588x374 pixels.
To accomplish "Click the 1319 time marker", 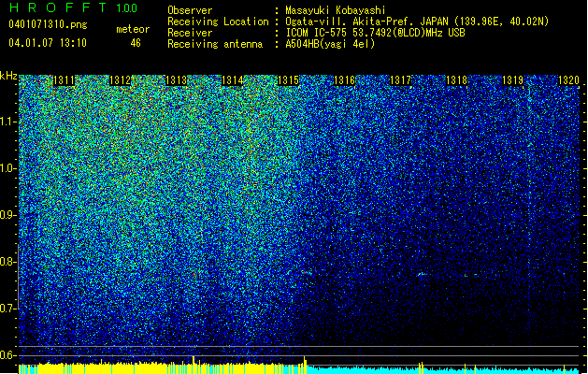I will click(512, 80).
